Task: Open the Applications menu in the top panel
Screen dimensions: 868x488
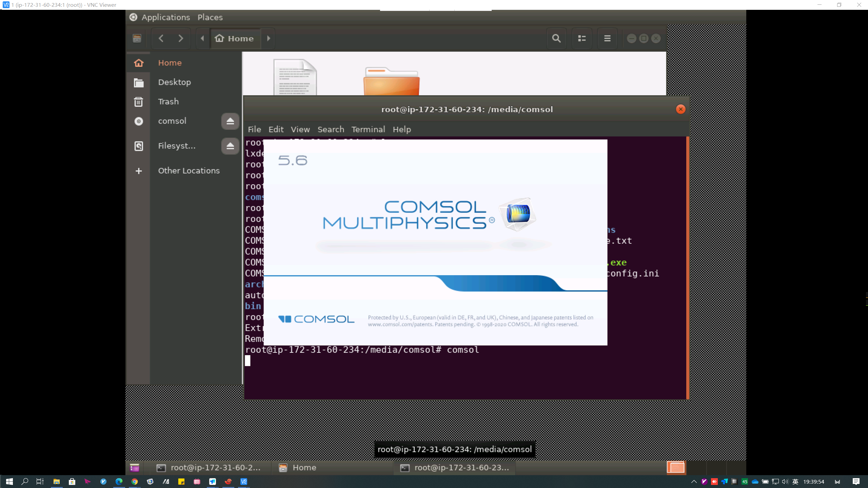Action: 165,17
